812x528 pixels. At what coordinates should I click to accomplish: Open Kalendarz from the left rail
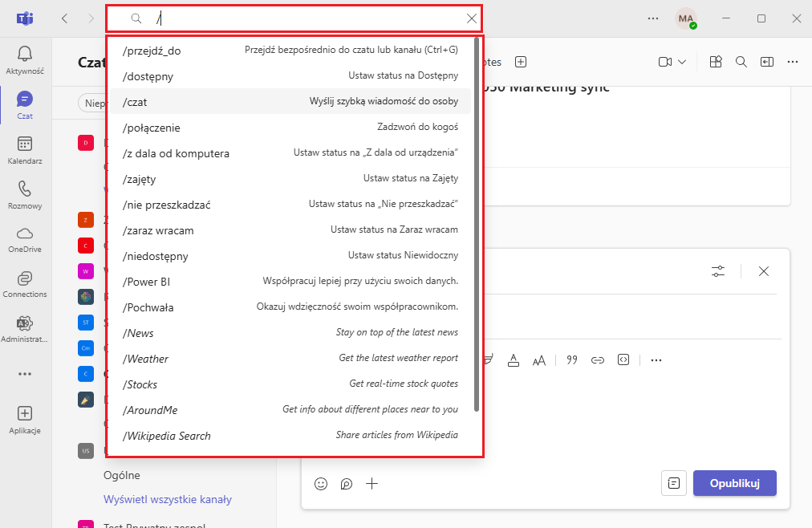pyautogui.click(x=25, y=150)
